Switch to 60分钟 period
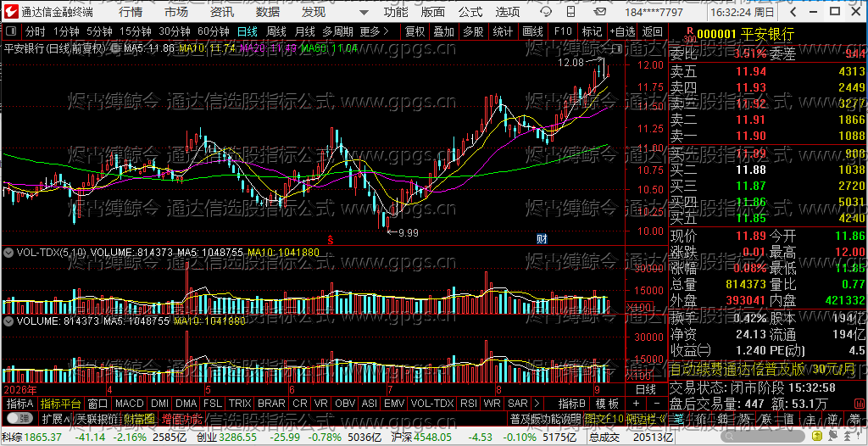The width and height of the screenshot is (868, 446). pyautogui.click(x=213, y=31)
